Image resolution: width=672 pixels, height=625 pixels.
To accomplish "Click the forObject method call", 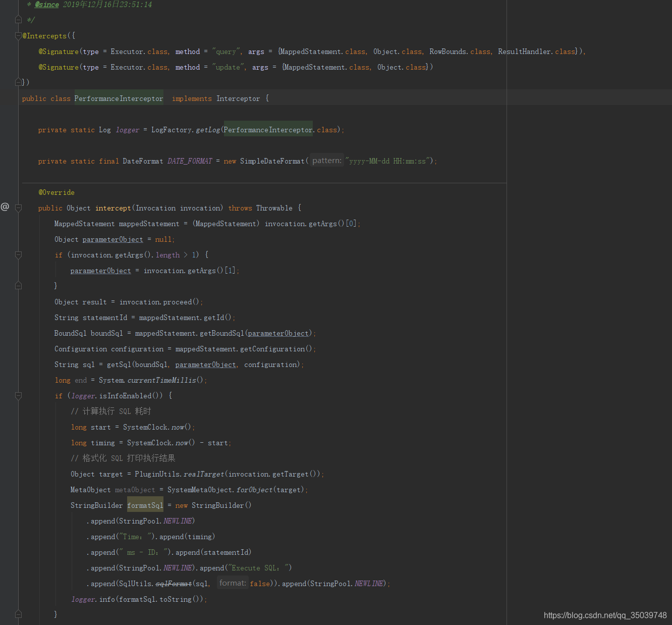I will (x=254, y=490).
